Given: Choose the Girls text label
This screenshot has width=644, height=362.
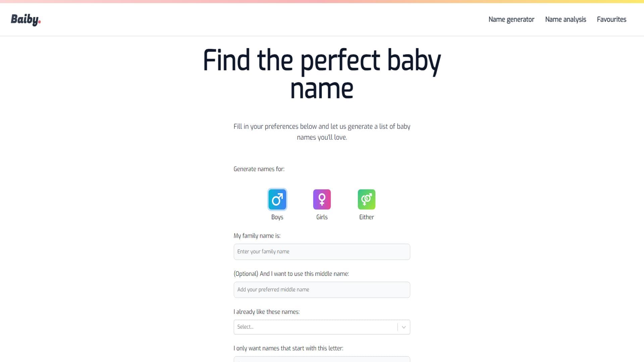Looking at the screenshot, I should click(x=322, y=217).
